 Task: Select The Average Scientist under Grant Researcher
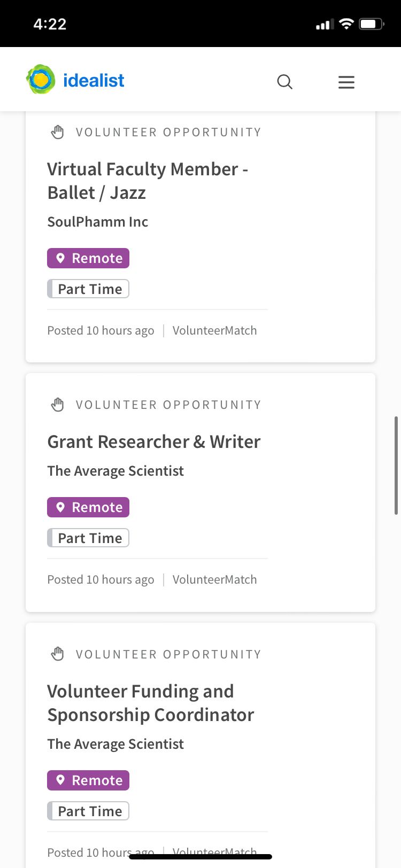point(115,471)
